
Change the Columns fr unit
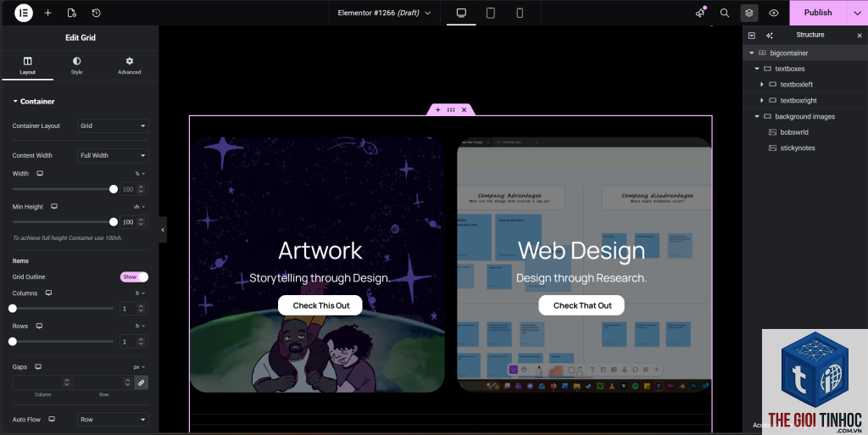140,293
